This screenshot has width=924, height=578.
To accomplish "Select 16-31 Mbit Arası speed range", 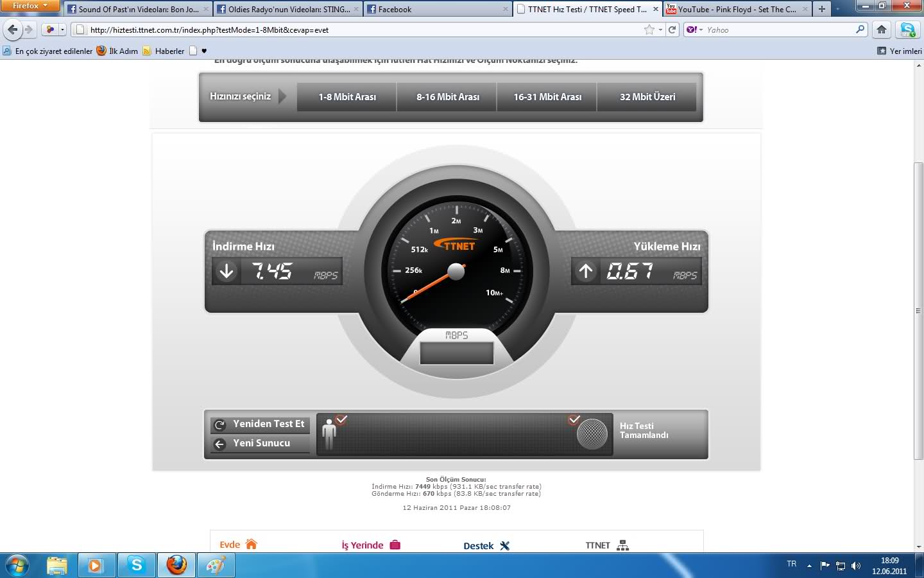I will tap(547, 97).
